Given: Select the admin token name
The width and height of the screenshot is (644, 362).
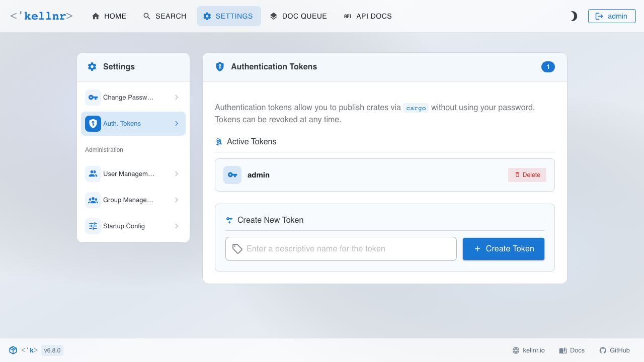Looking at the screenshot, I should (259, 175).
